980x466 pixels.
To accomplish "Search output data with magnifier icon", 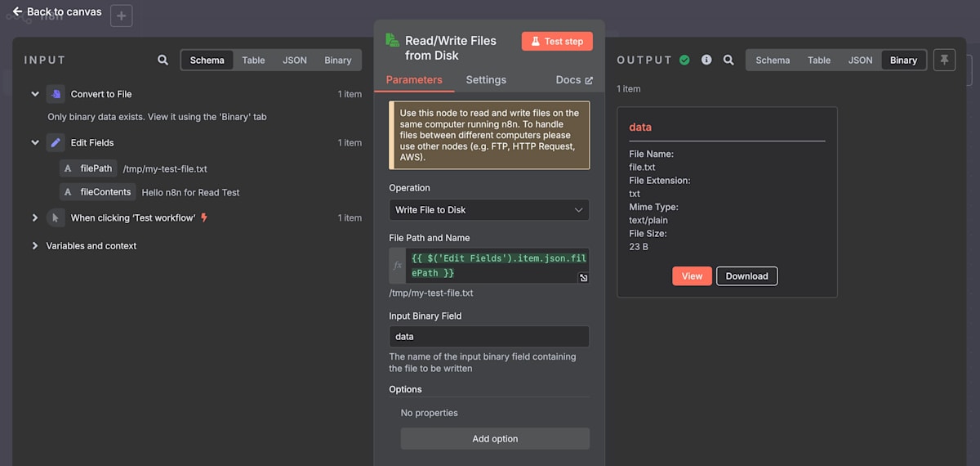I will coord(728,60).
